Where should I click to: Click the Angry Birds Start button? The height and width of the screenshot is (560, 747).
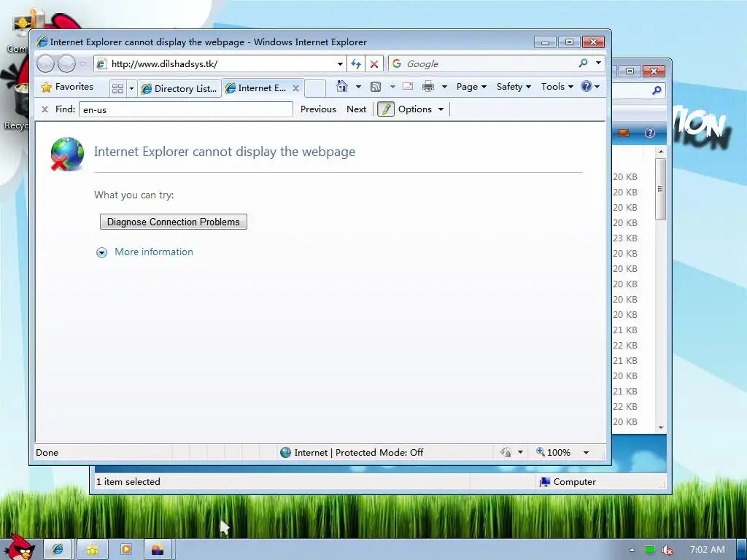20,548
